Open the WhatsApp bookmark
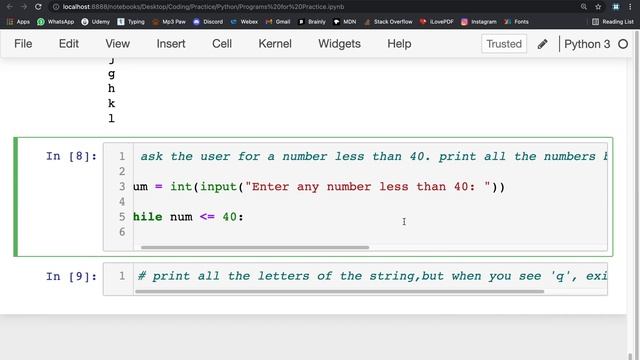The width and height of the screenshot is (640, 360). [56, 22]
